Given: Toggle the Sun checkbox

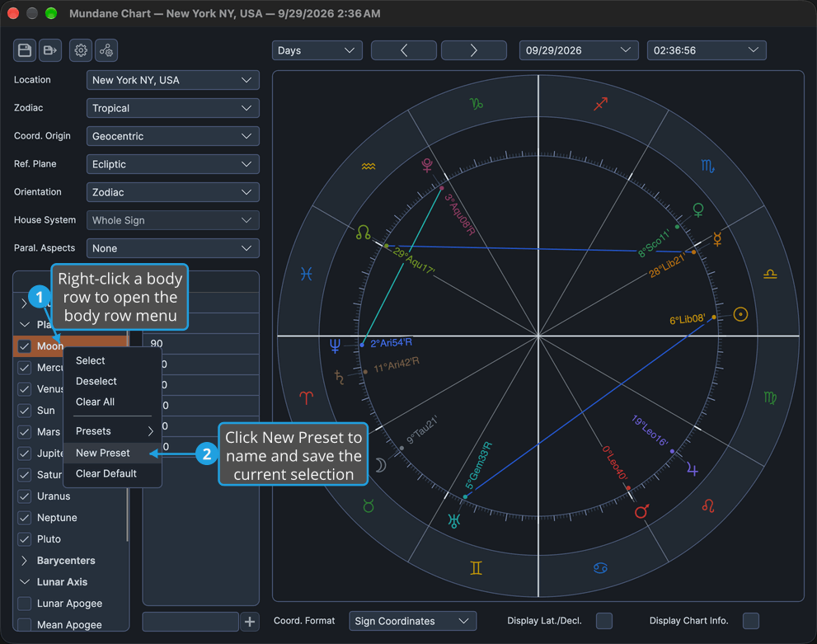Looking at the screenshot, I should tap(25, 411).
